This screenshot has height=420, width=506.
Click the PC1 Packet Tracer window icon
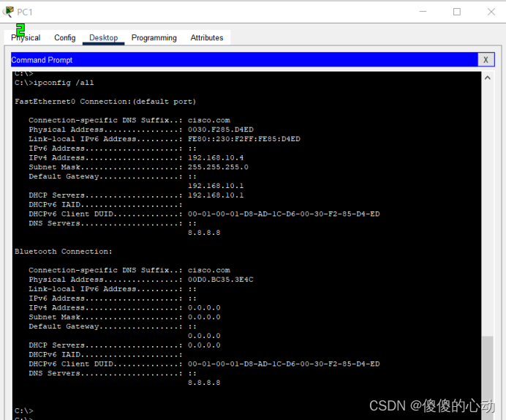point(8,12)
